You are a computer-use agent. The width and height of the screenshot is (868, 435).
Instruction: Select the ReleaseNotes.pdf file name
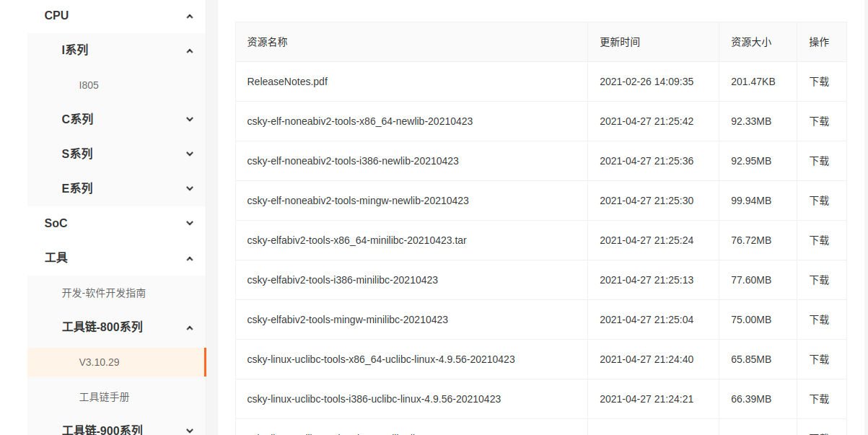point(287,82)
